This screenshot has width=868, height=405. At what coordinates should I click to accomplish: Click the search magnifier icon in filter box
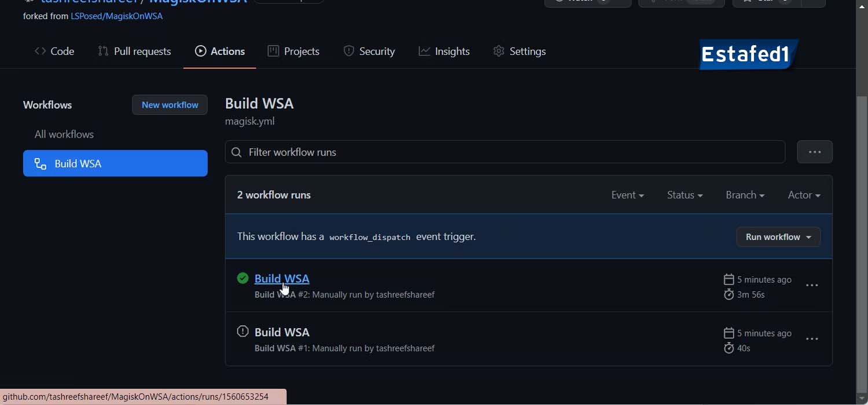[236, 152]
